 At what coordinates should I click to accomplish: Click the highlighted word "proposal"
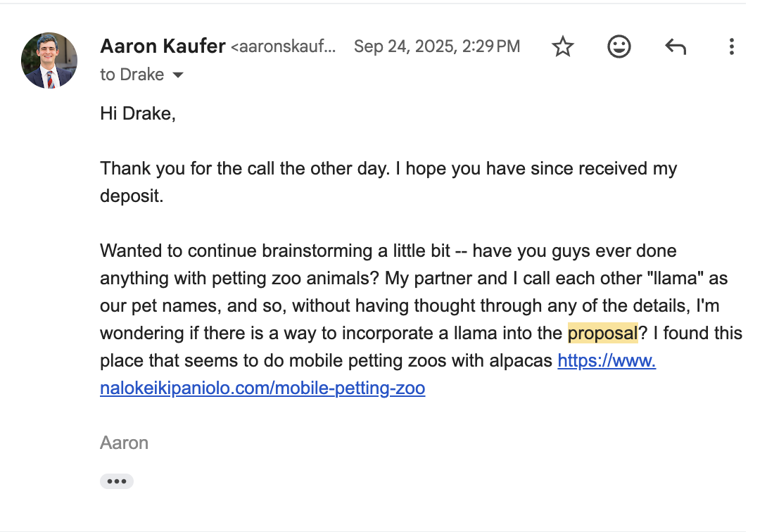(602, 333)
